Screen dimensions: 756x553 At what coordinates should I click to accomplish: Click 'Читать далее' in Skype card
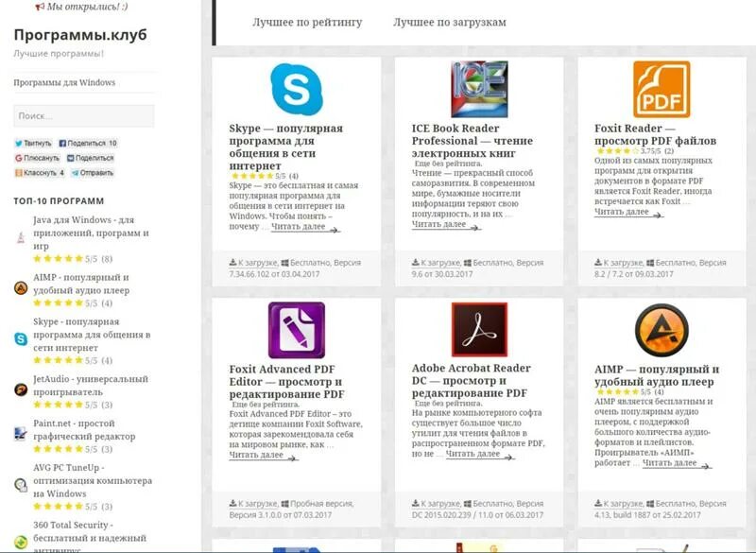click(x=305, y=227)
